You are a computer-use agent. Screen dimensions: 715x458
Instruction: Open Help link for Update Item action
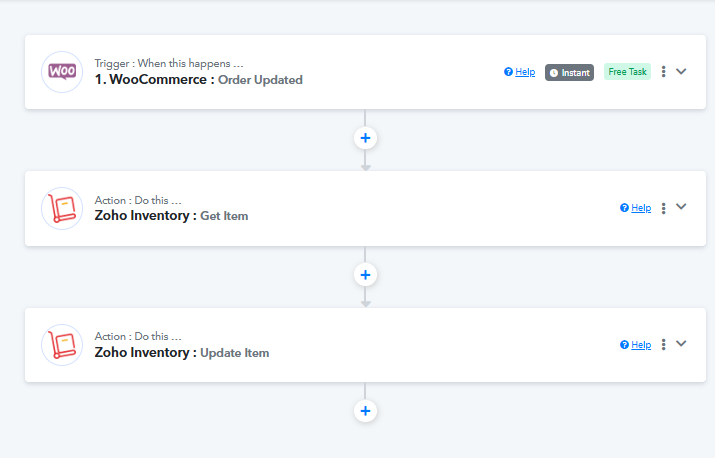click(636, 345)
